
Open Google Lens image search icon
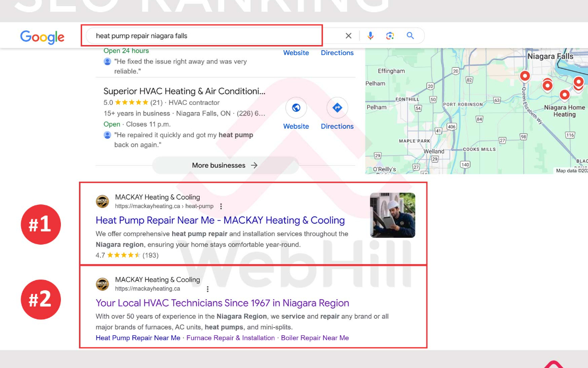[390, 35]
